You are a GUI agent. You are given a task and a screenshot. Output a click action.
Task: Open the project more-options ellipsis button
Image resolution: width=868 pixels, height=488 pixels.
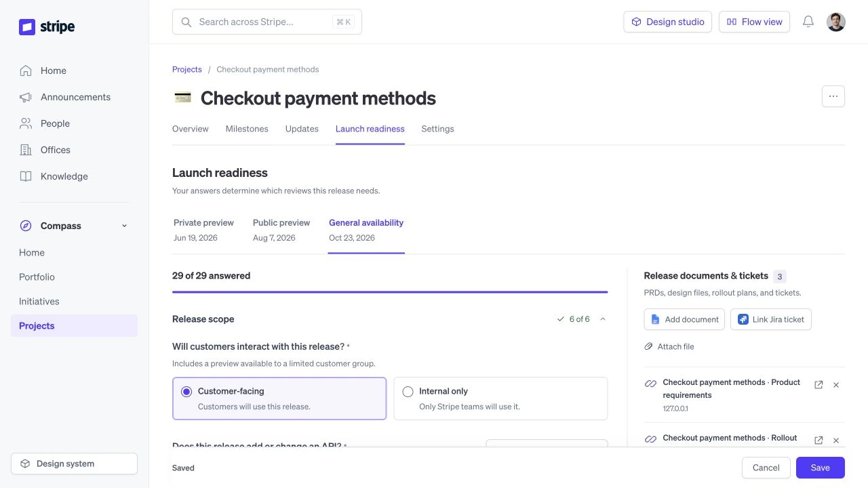(x=833, y=96)
